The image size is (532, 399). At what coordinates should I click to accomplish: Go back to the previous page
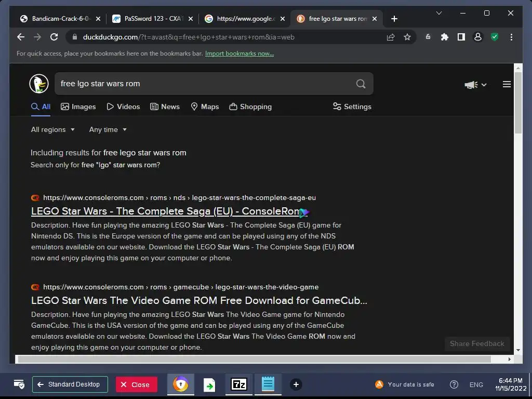point(21,37)
